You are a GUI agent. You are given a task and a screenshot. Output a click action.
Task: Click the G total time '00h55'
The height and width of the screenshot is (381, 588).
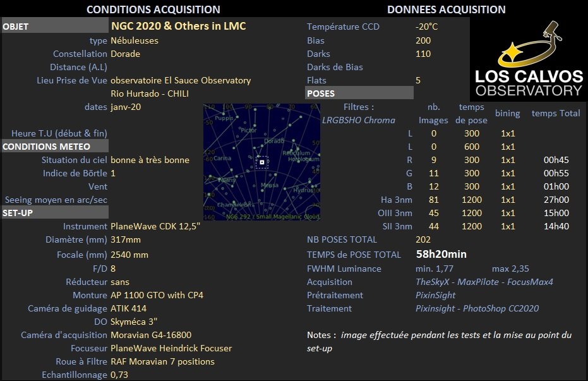coord(556,173)
